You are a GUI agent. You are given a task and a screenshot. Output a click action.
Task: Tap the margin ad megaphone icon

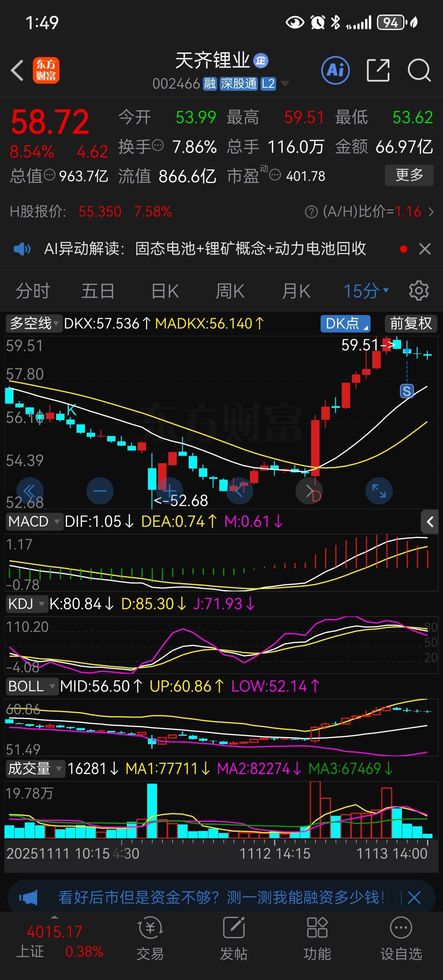pyautogui.click(x=28, y=898)
